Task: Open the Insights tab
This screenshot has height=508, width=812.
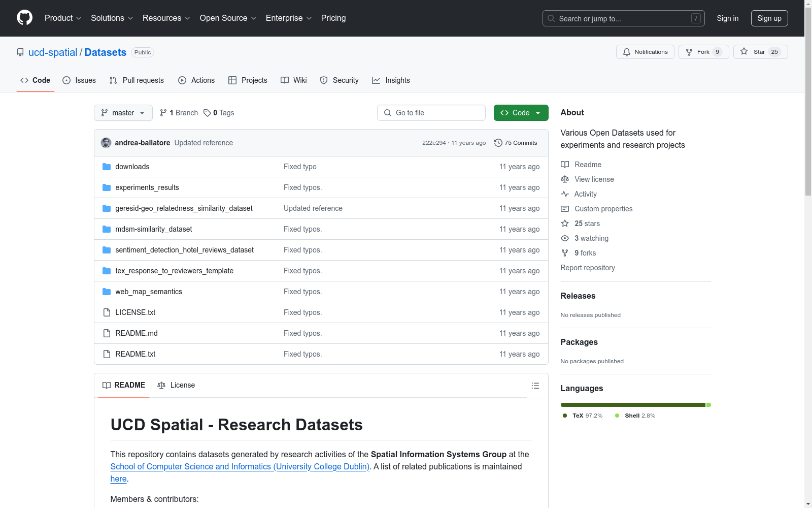Action: click(391, 80)
